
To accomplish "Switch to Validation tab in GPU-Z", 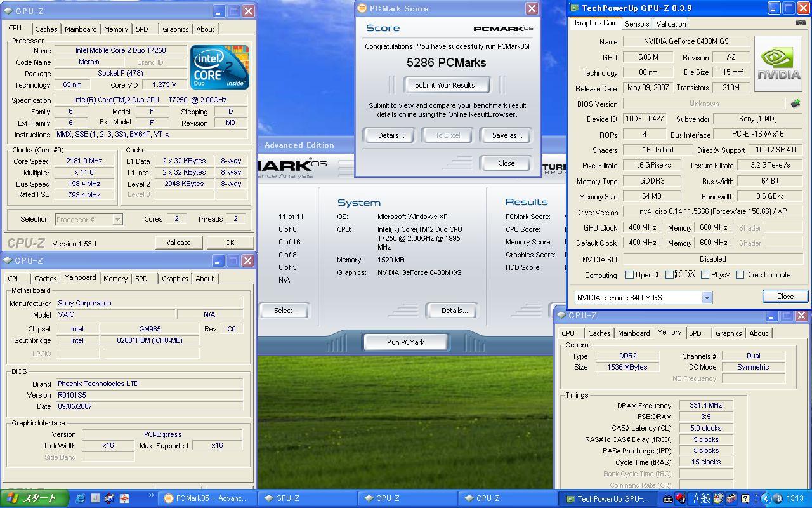I will [x=671, y=24].
